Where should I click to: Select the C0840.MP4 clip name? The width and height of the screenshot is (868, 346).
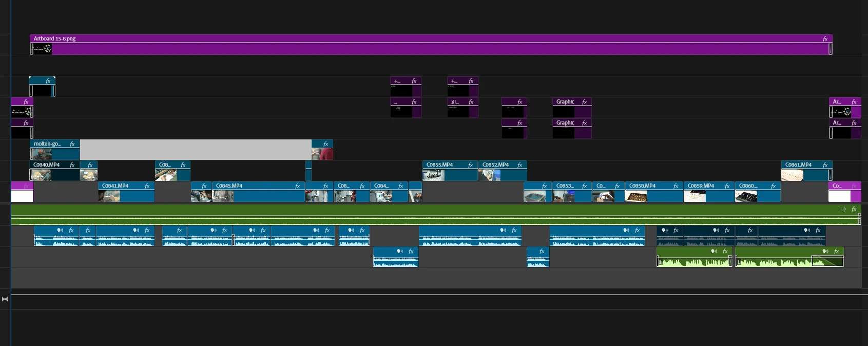point(47,165)
